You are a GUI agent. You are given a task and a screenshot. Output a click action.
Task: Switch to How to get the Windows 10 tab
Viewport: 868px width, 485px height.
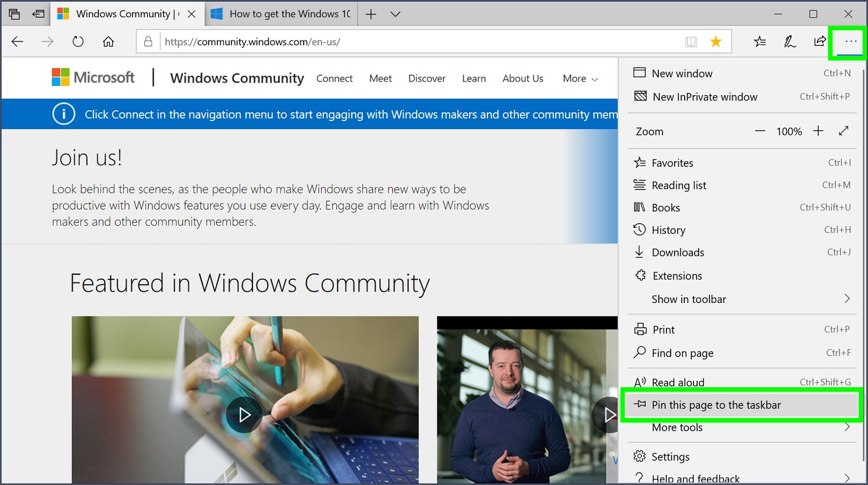point(281,14)
